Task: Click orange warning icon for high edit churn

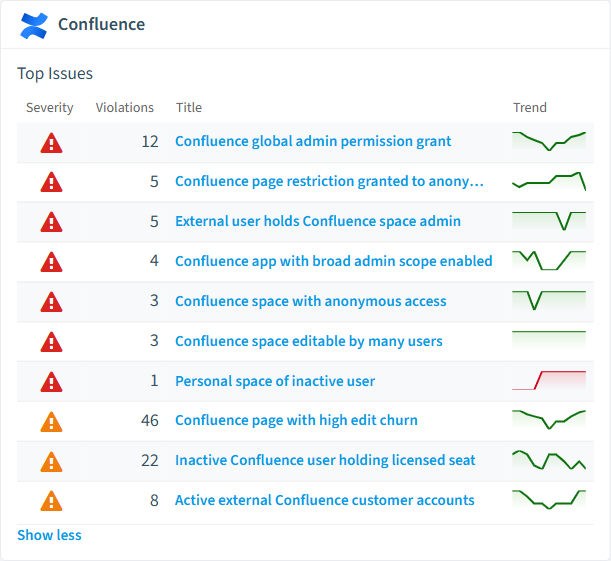Action: (51, 422)
